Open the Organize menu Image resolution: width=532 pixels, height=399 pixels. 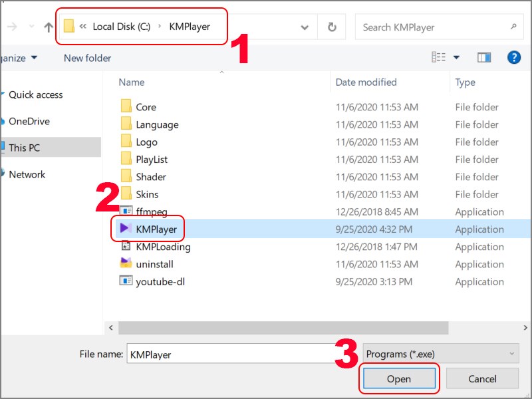(x=19, y=58)
